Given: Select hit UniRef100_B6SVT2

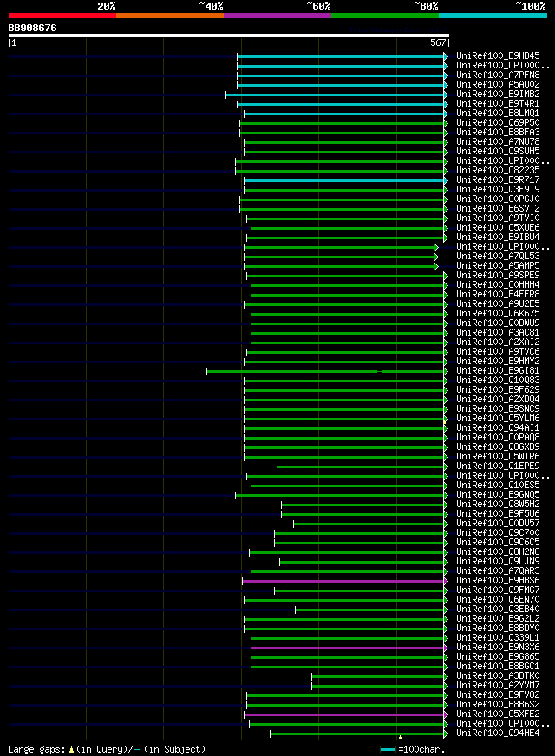Looking at the screenshot, I should coord(498,208).
